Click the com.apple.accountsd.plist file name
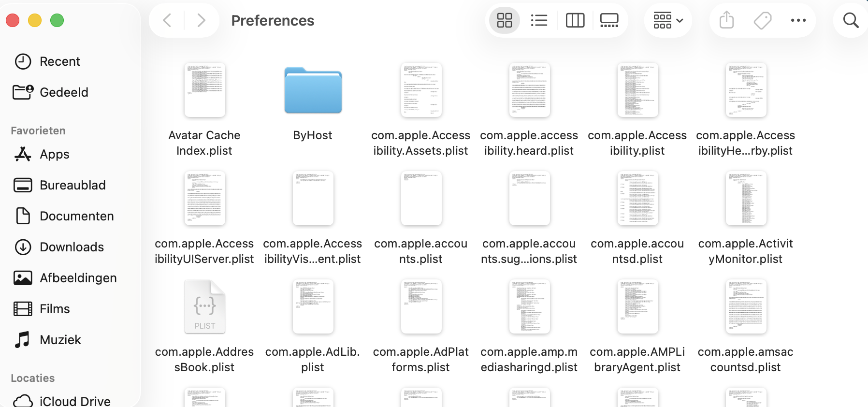Image resolution: width=868 pixels, height=407 pixels. click(x=637, y=251)
